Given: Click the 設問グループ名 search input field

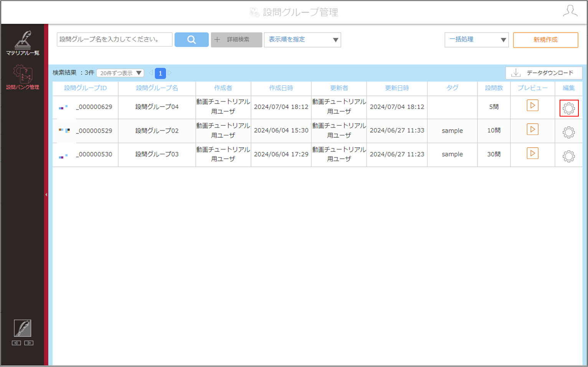Looking at the screenshot, I should click(x=114, y=39).
